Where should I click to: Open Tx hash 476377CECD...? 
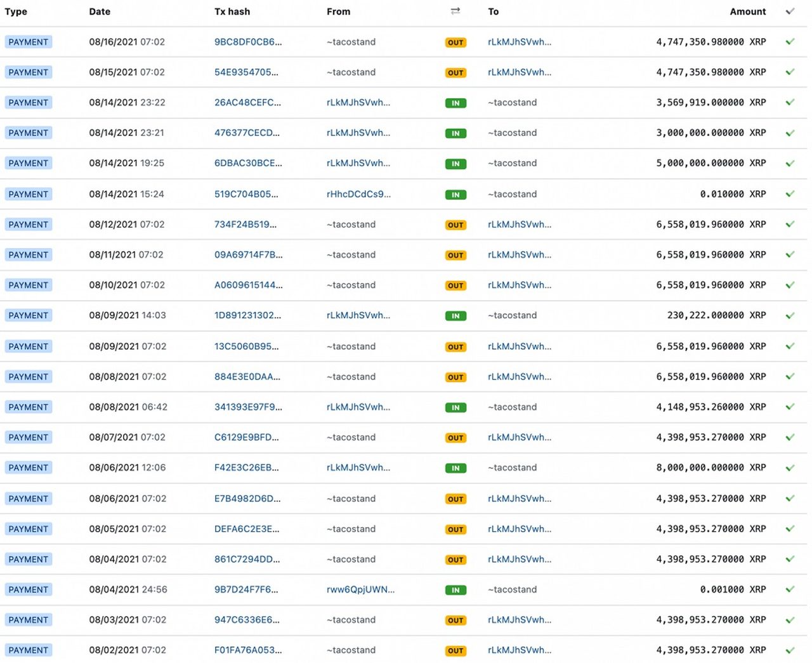point(247,133)
